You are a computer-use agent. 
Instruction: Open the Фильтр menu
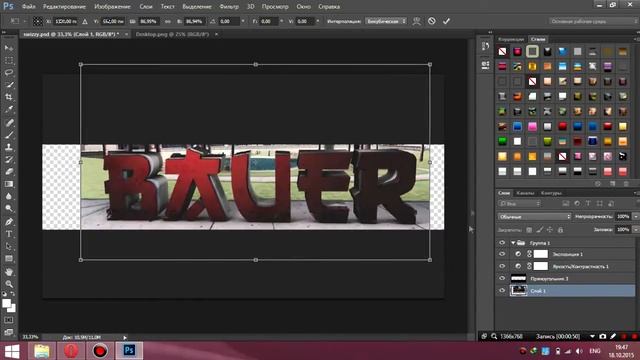coord(229,7)
